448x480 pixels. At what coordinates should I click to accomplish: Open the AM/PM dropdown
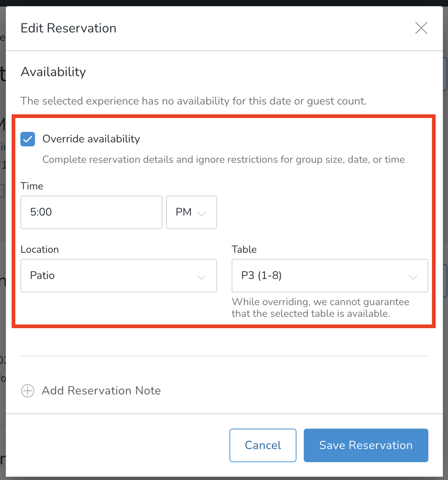pyautogui.click(x=191, y=213)
